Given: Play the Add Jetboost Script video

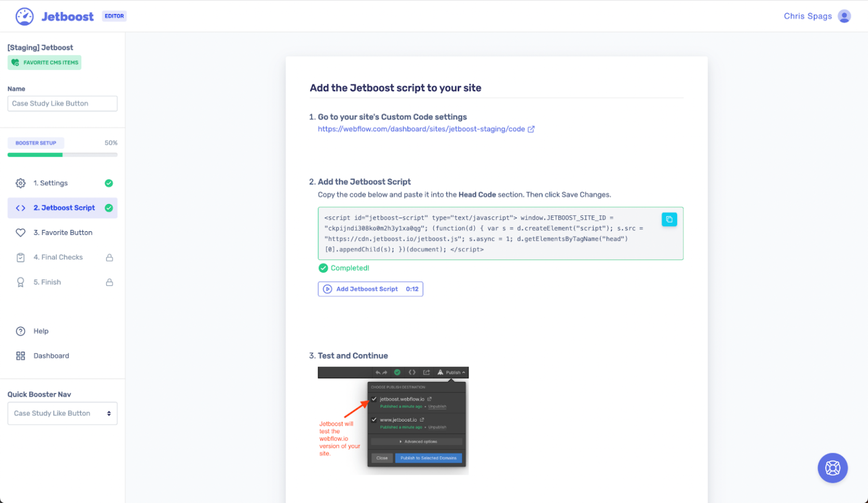Looking at the screenshot, I should pyautogui.click(x=328, y=289).
